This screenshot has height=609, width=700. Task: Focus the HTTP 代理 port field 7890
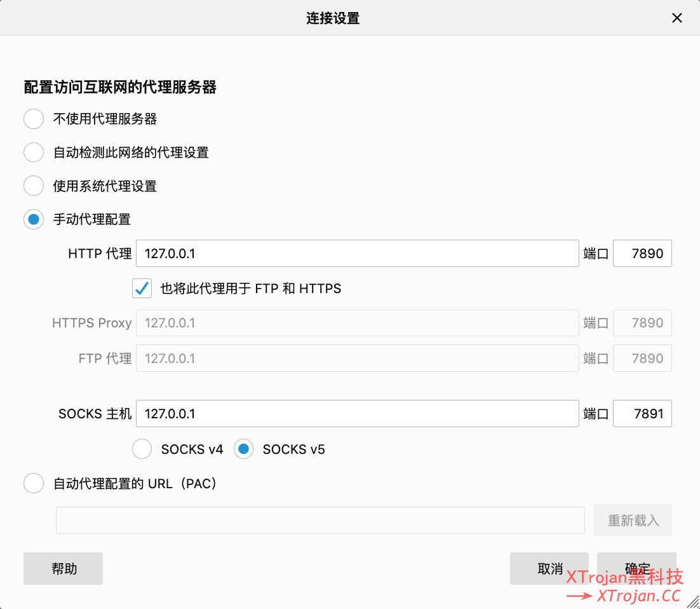(642, 254)
